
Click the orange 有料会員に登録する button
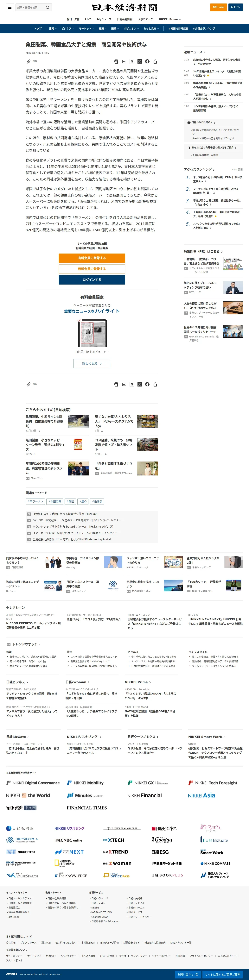tap(92, 258)
